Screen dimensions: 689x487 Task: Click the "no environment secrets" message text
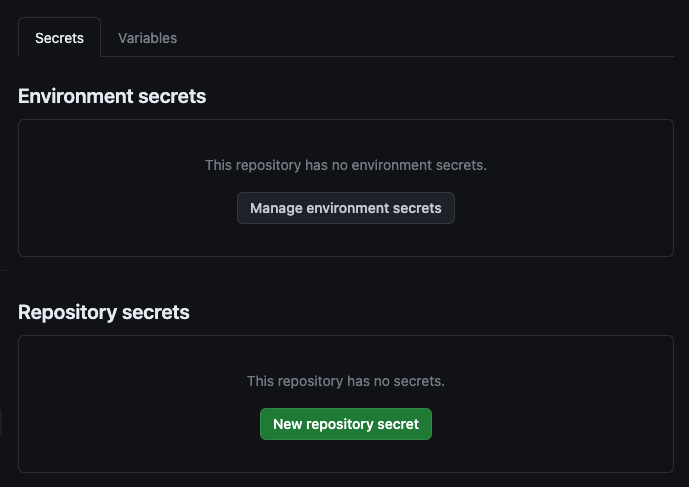point(345,164)
